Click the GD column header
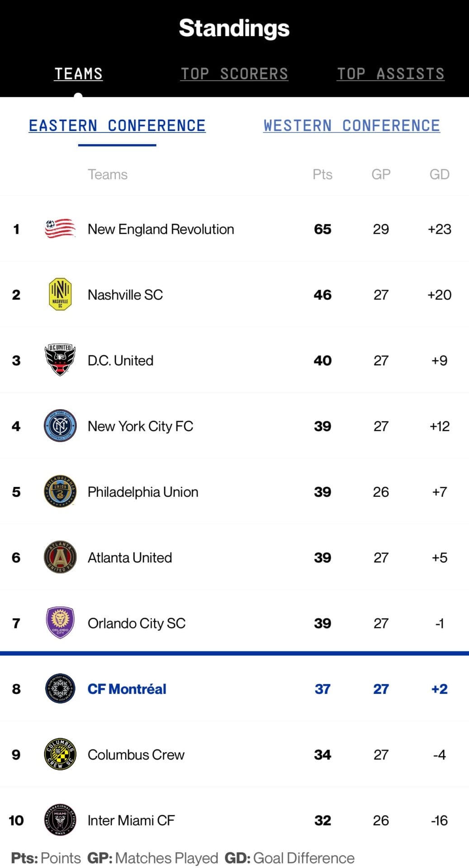This screenshot has width=469, height=868. (439, 175)
